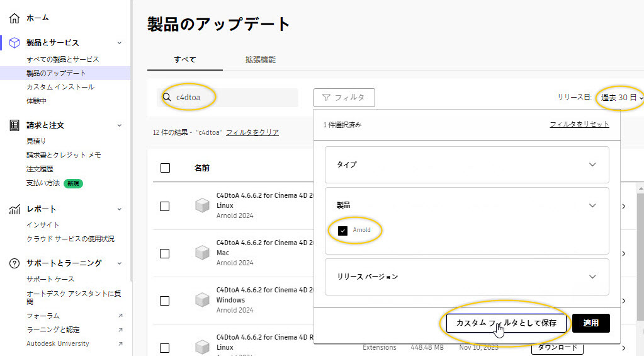
Task: Open Autodesk University external link icon
Action: click(120, 343)
